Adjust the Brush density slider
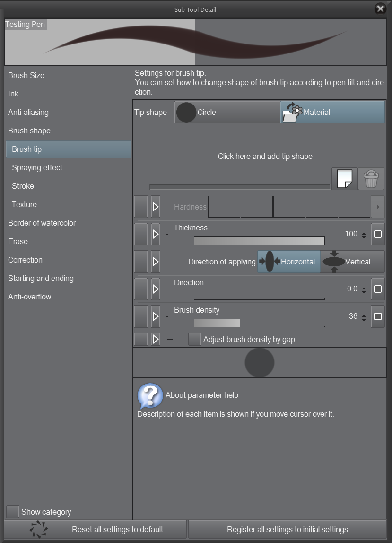This screenshot has width=392, height=543. click(x=259, y=323)
